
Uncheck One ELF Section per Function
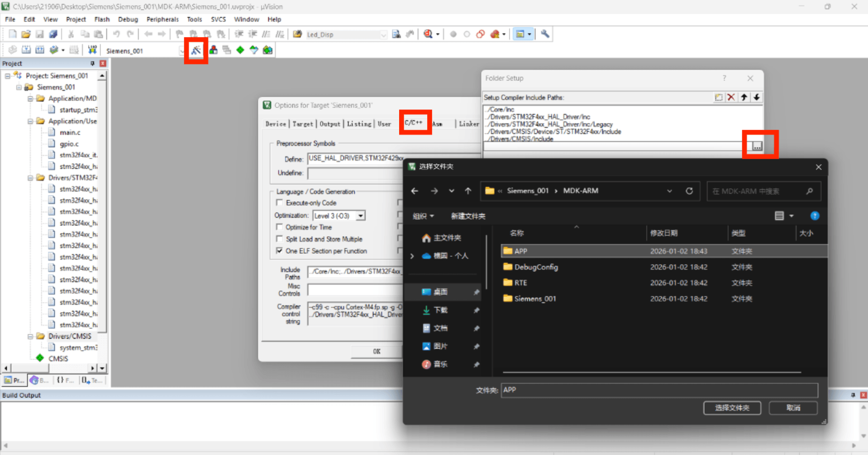click(280, 251)
